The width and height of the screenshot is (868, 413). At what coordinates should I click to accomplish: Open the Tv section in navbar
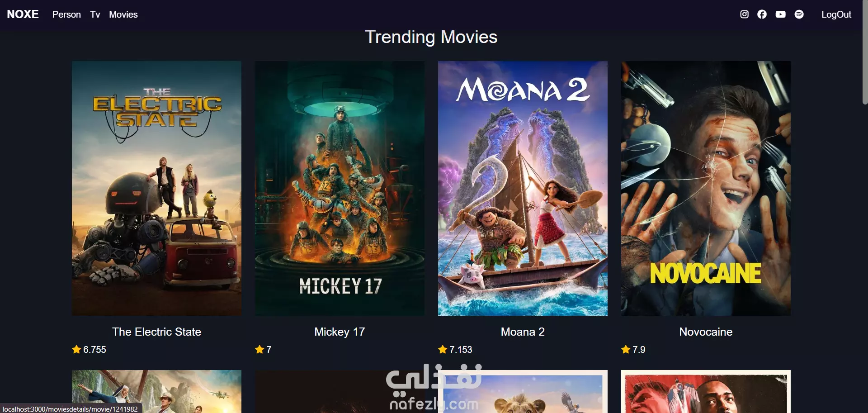point(95,14)
